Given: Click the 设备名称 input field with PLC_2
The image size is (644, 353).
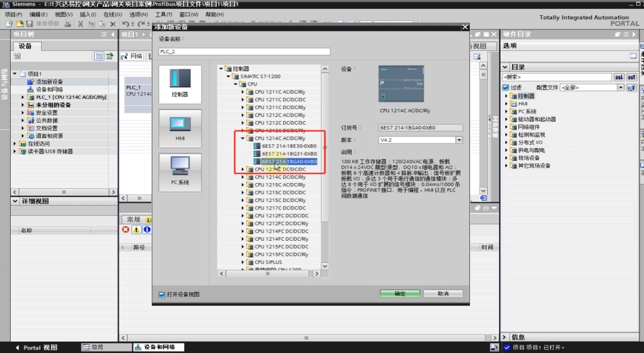Looking at the screenshot, I should tap(244, 51).
